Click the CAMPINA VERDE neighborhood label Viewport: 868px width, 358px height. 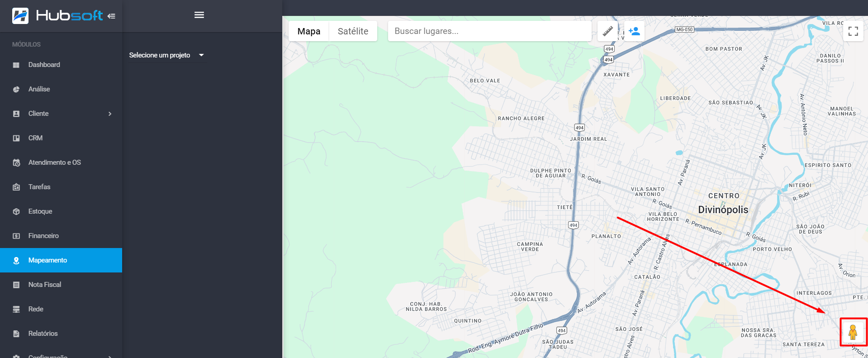(530, 247)
